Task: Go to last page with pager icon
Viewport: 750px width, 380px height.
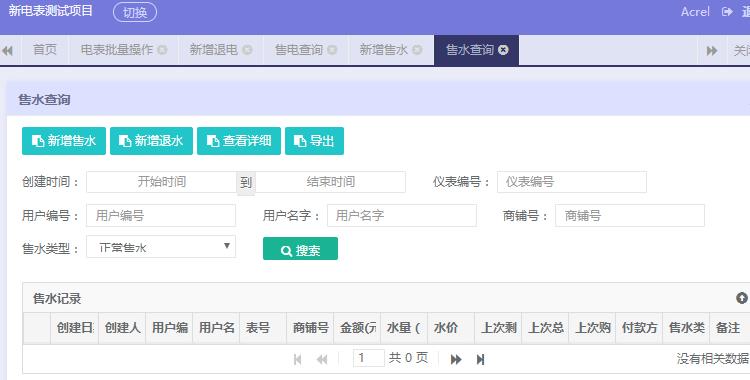Action: 481,359
